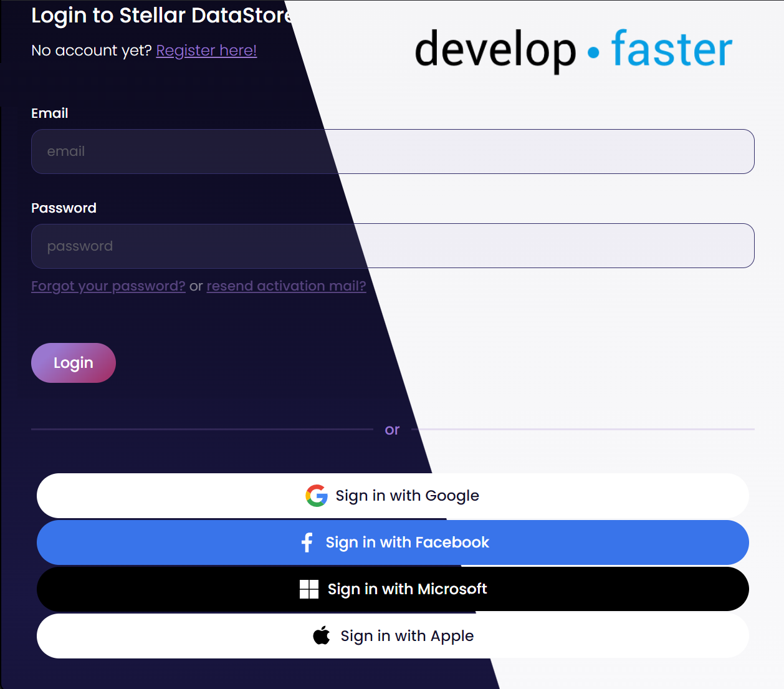Submit with the Login button
Image resolution: width=784 pixels, height=689 pixels.
[x=74, y=363]
